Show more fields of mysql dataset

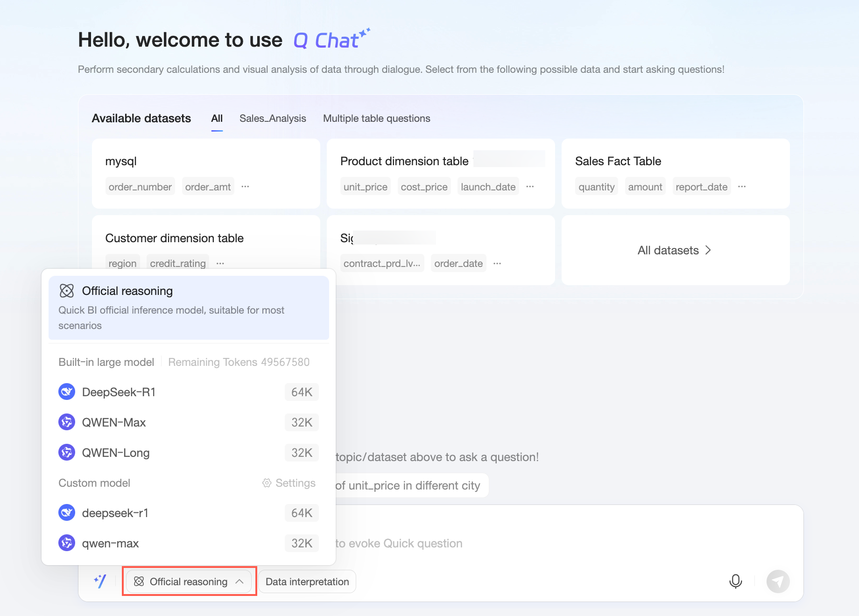click(x=245, y=187)
